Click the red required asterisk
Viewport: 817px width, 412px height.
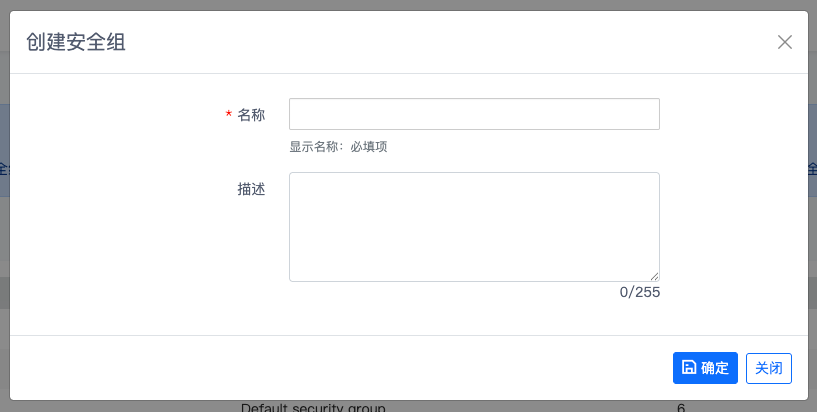[229, 115]
